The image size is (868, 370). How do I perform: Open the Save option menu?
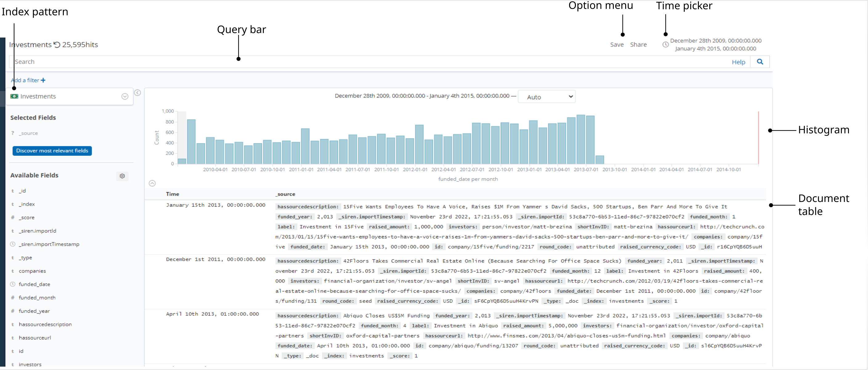[x=617, y=44]
